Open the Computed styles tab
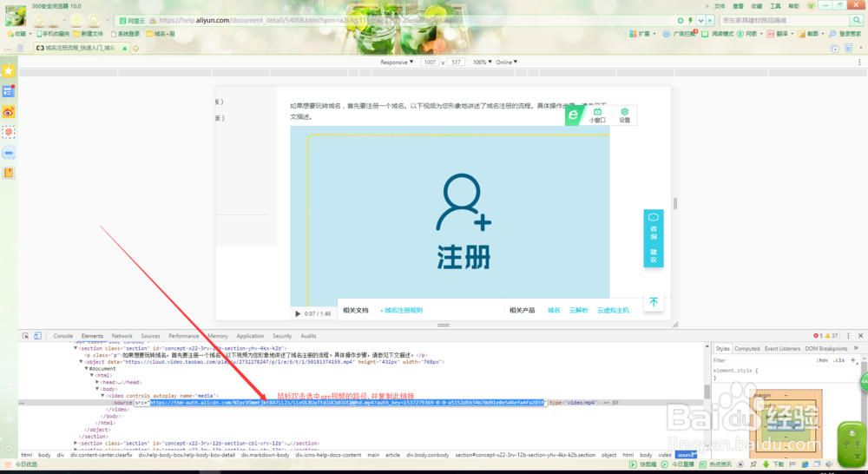 point(746,348)
